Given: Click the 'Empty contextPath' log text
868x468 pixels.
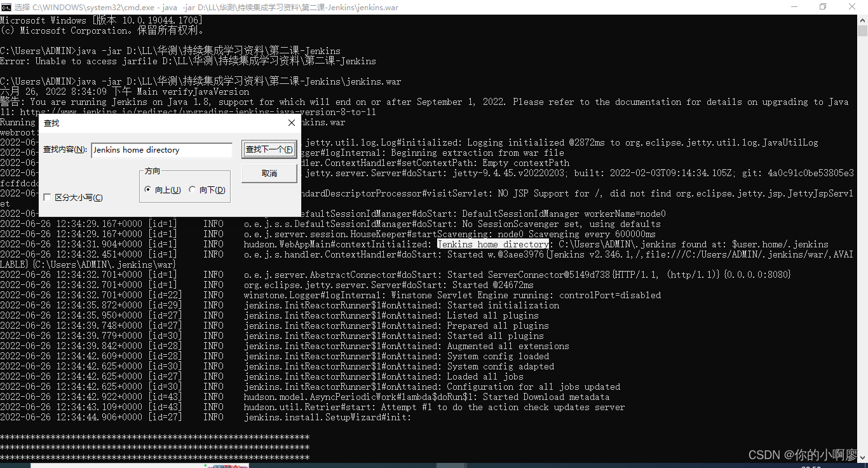Looking at the screenshot, I should pyautogui.click(x=526, y=163).
